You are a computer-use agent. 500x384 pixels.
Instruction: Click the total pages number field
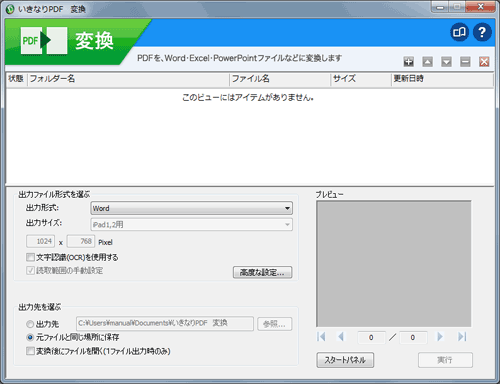click(413, 337)
